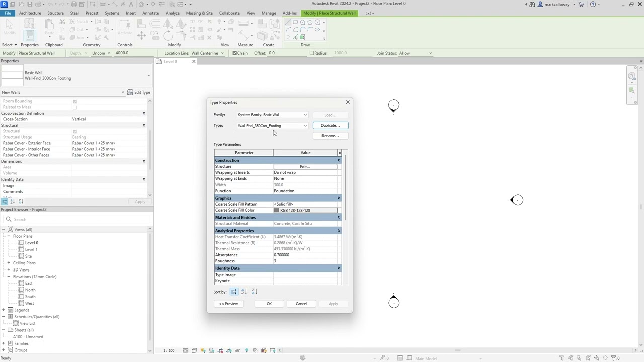
Task: Click the Temporary Hide/Isolate glasses icon
Action: (237, 350)
